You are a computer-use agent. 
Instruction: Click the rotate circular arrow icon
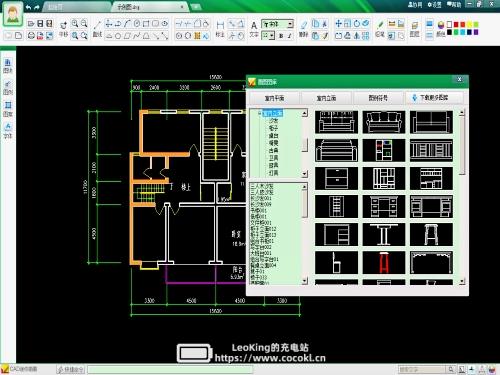pos(357,23)
